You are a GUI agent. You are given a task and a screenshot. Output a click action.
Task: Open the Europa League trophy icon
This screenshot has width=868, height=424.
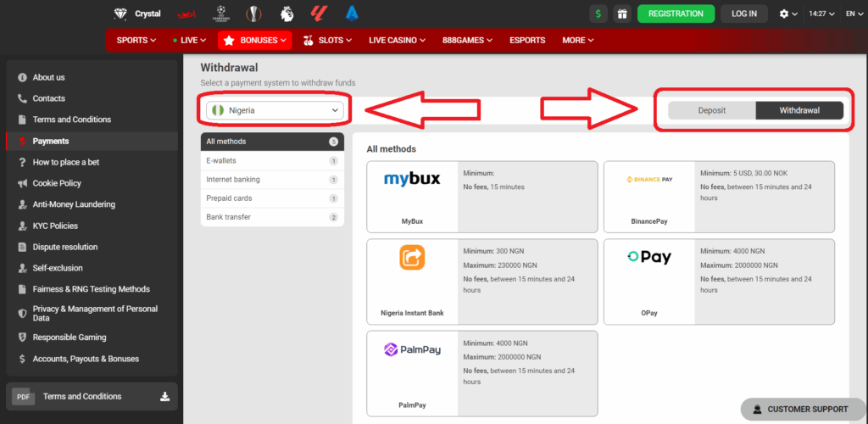(253, 14)
